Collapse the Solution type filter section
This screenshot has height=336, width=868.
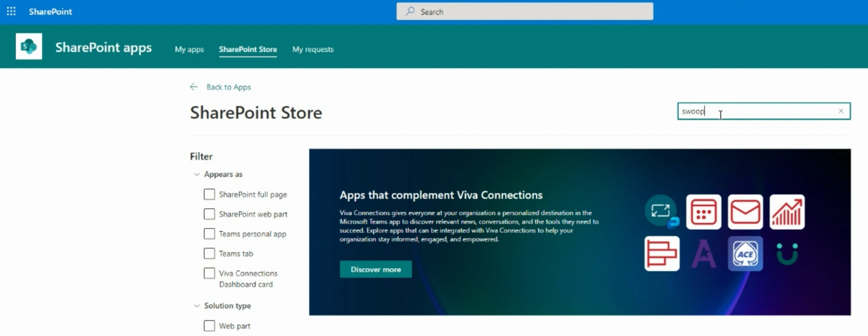click(197, 306)
